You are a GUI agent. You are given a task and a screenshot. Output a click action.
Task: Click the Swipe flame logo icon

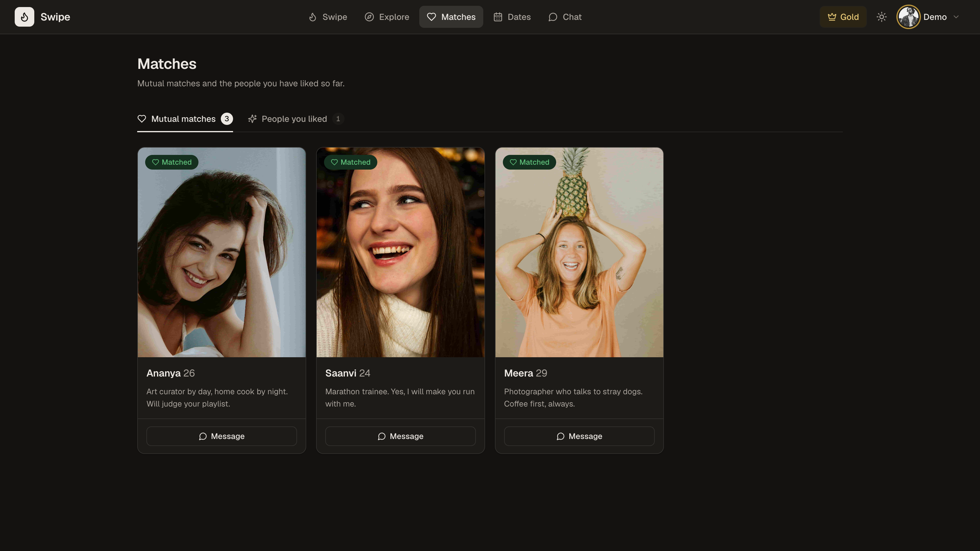24,17
